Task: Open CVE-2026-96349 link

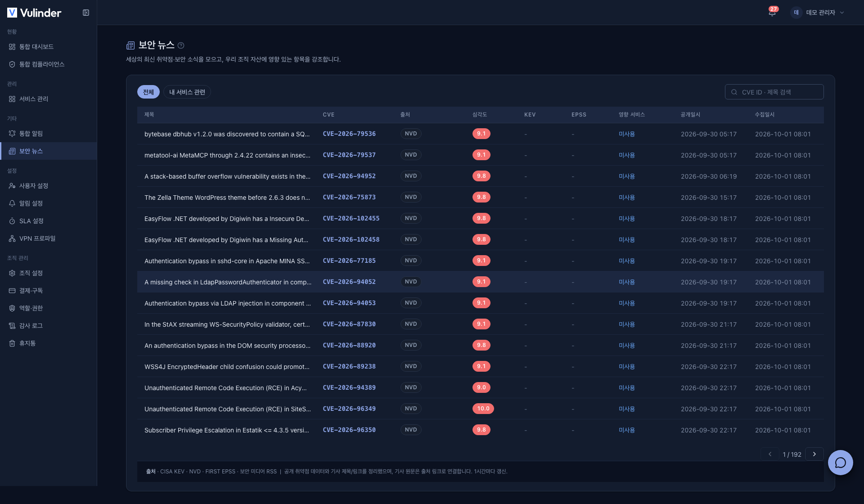Action: click(x=349, y=409)
